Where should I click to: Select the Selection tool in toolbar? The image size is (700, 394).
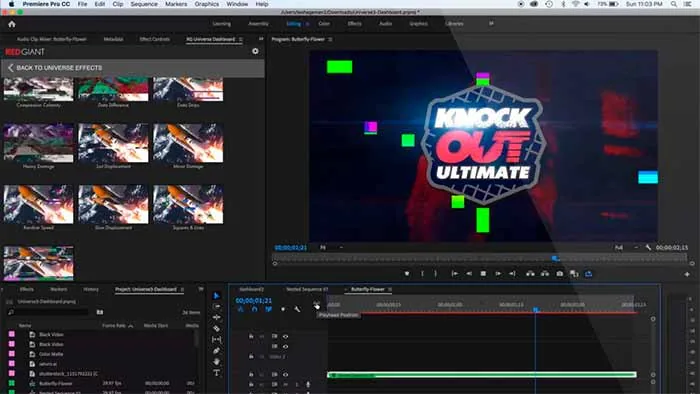tap(217, 295)
